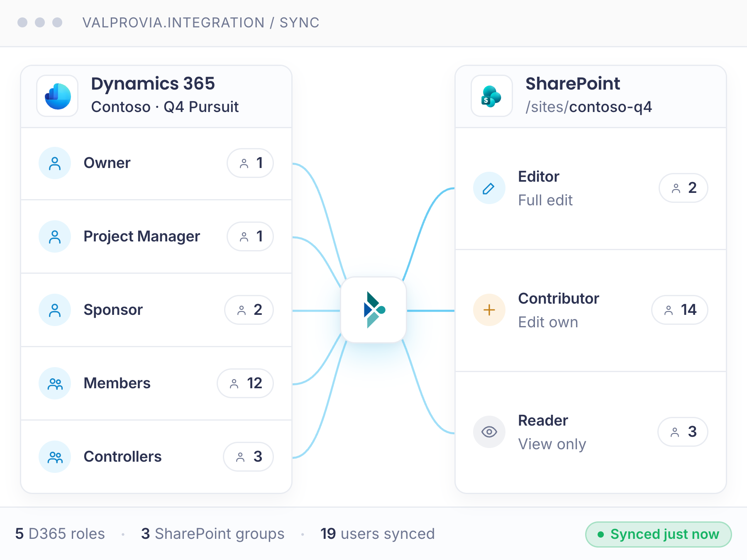Click the 3 SharePoint groups summary
Viewport: 747px width, 560px height.
point(213,534)
